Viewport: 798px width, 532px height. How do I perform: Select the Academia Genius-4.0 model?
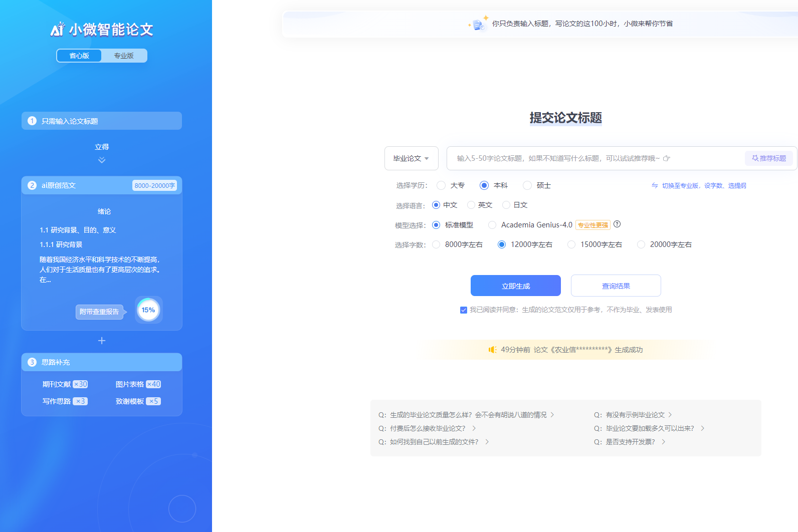click(492, 225)
